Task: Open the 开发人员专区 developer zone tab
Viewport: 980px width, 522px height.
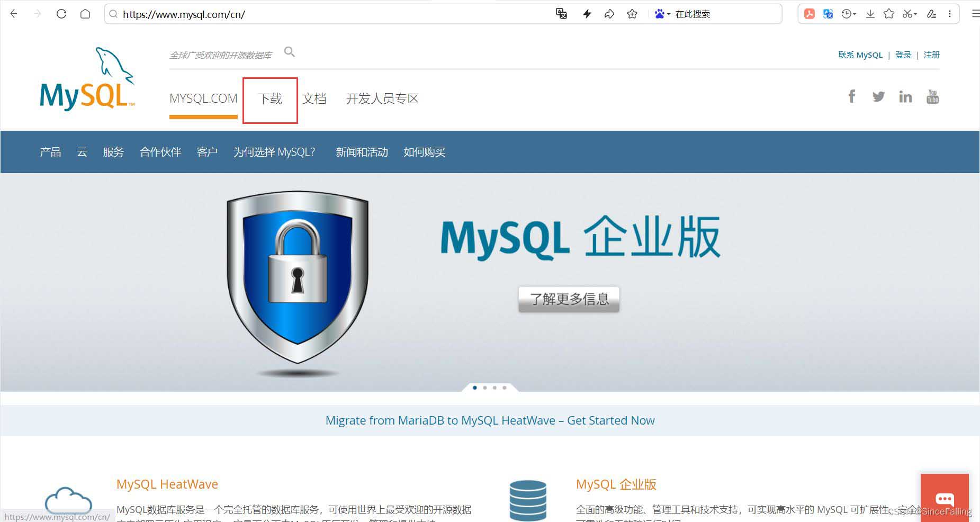Action: pos(382,99)
